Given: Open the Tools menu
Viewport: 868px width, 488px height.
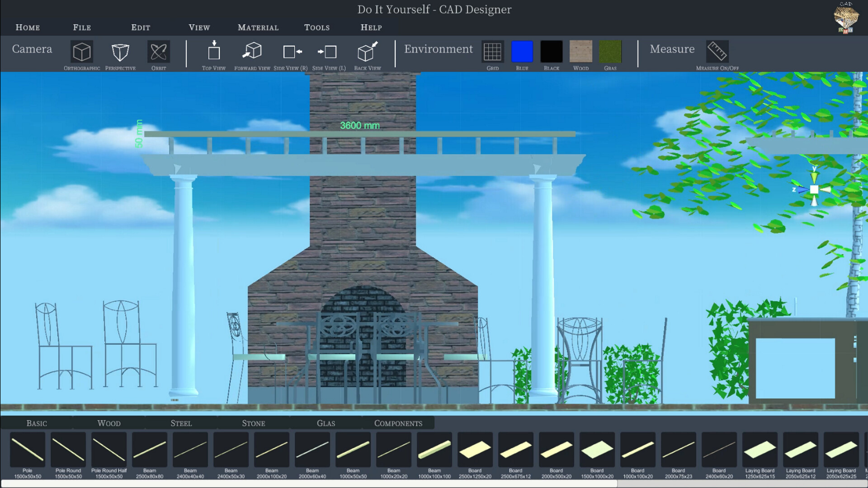Looking at the screenshot, I should point(317,27).
